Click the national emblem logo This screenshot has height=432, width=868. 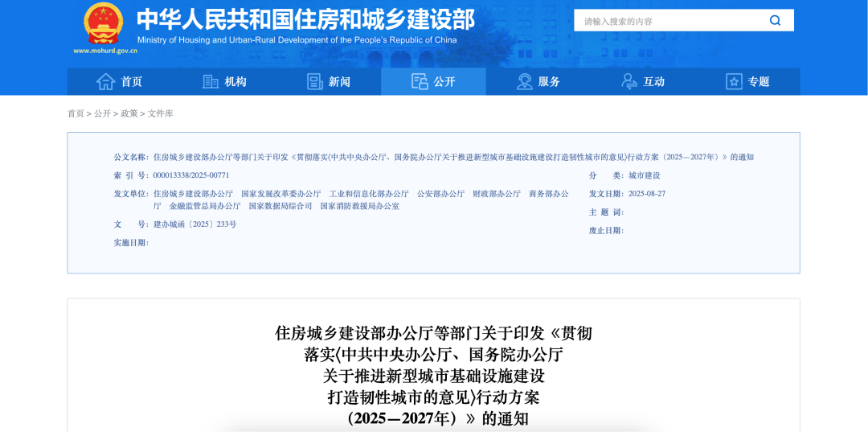(x=104, y=23)
